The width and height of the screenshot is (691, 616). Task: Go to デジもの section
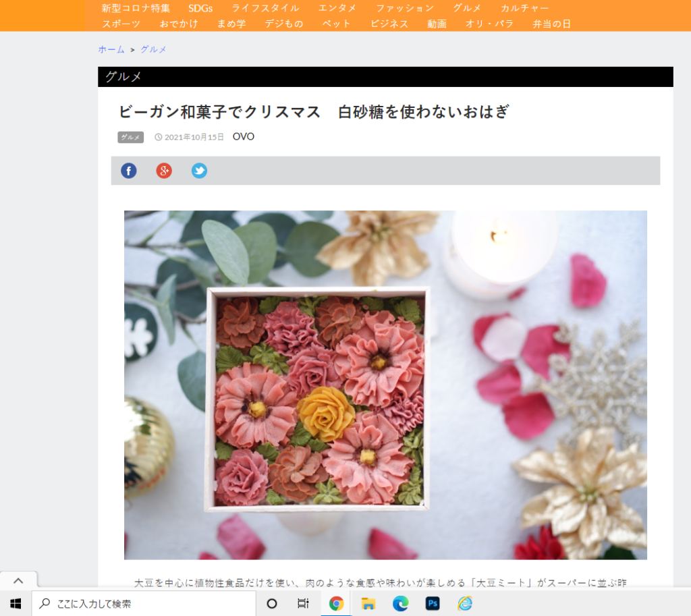point(284,24)
